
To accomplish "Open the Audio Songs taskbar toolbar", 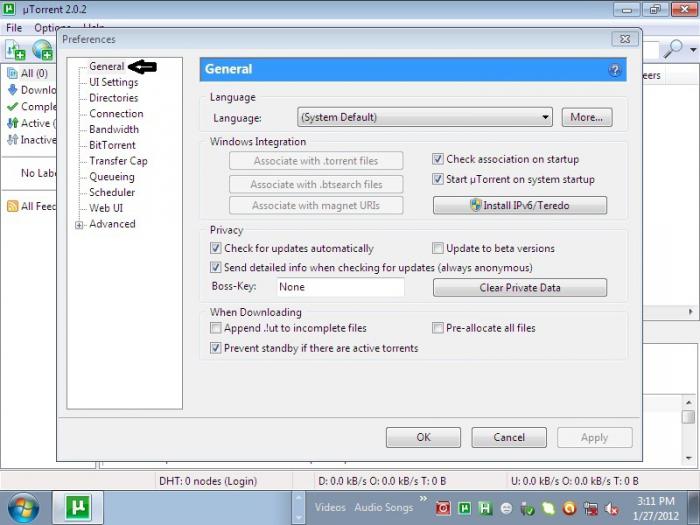I will [384, 508].
